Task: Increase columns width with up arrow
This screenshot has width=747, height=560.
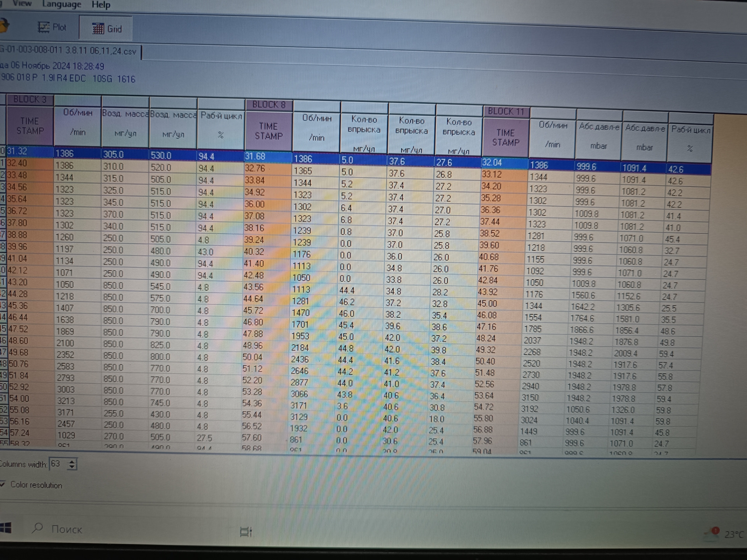Action: point(72,462)
